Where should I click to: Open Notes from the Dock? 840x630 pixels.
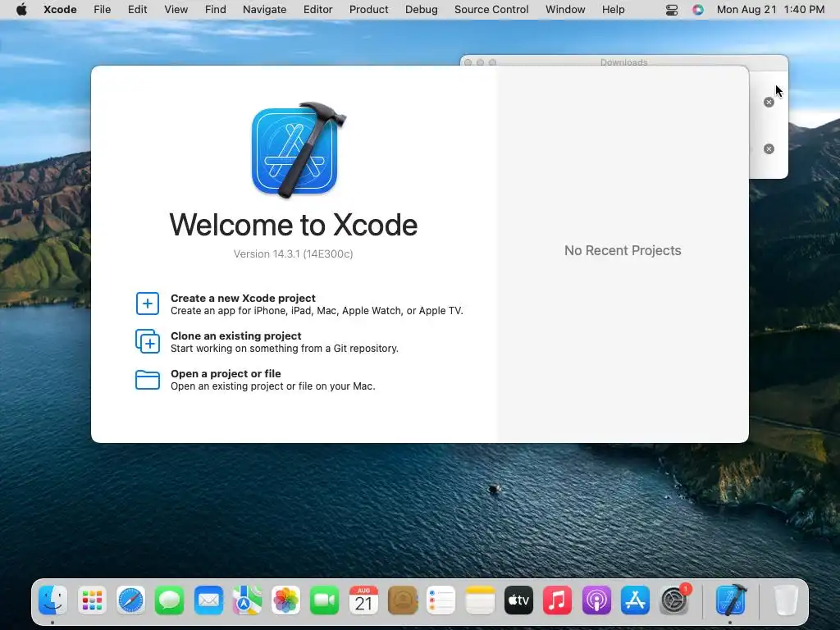[x=480, y=600]
